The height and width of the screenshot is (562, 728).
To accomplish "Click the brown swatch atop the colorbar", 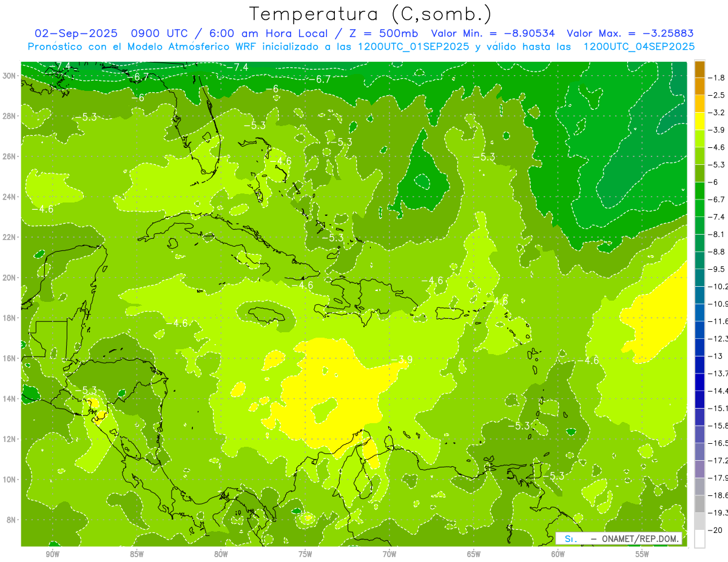I will pos(699,69).
